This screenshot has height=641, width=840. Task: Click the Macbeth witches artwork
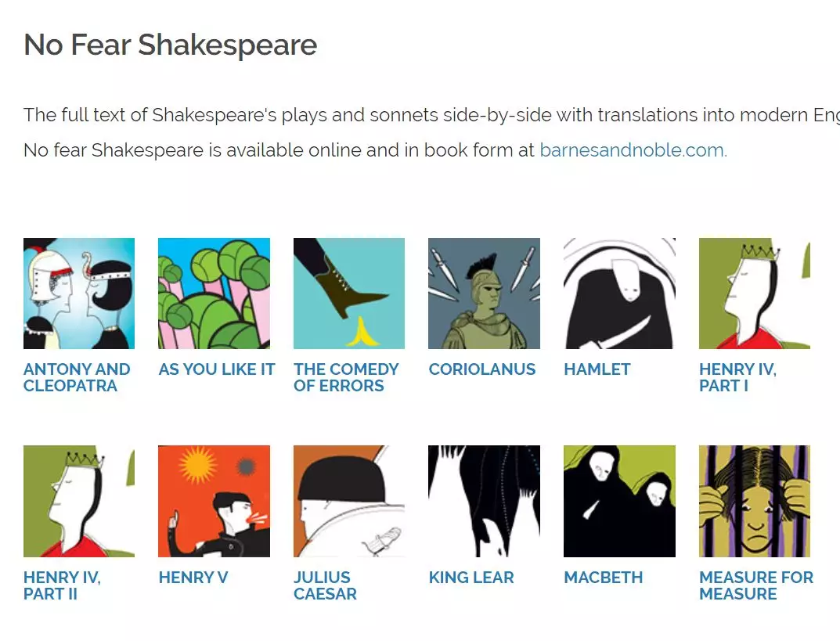[619, 501]
